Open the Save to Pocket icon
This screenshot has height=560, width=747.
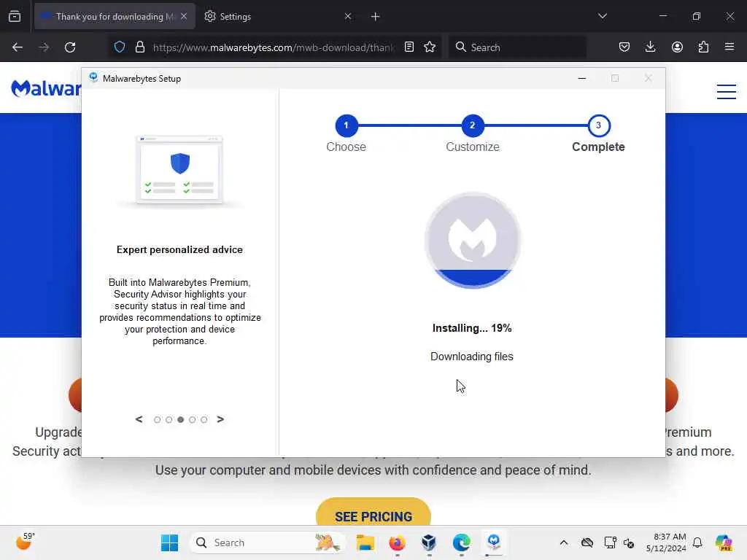point(624,47)
